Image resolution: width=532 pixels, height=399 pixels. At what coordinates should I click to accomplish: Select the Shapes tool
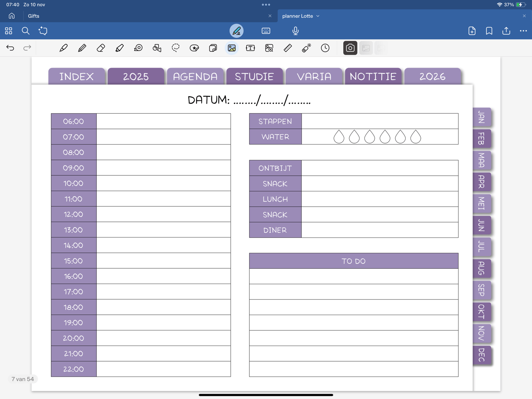157,48
